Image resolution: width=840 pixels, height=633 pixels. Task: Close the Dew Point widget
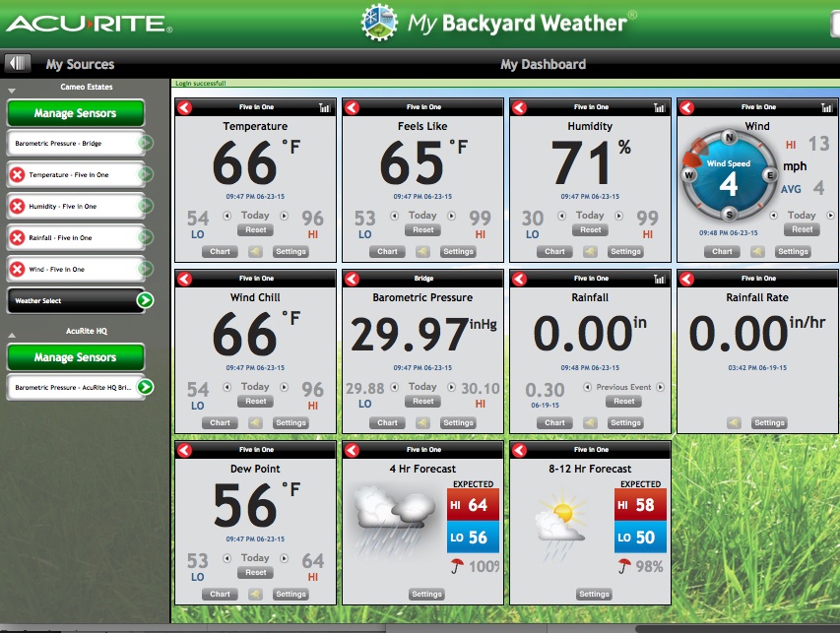click(185, 450)
